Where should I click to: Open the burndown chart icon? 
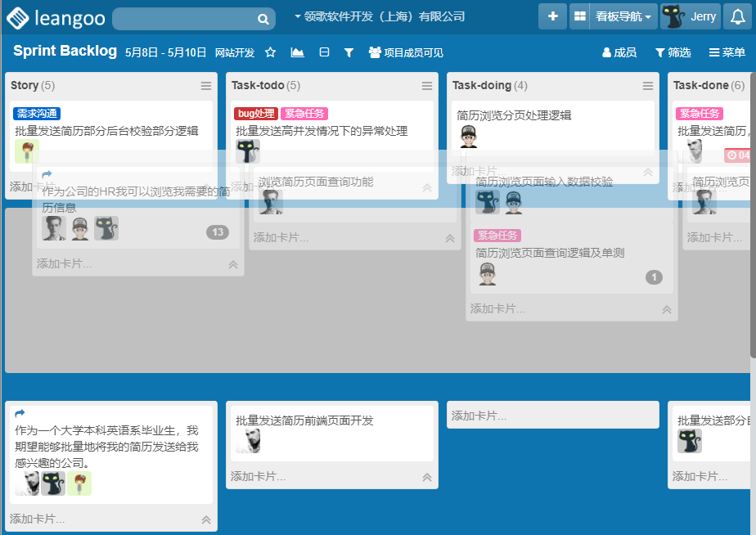pyautogui.click(x=297, y=52)
